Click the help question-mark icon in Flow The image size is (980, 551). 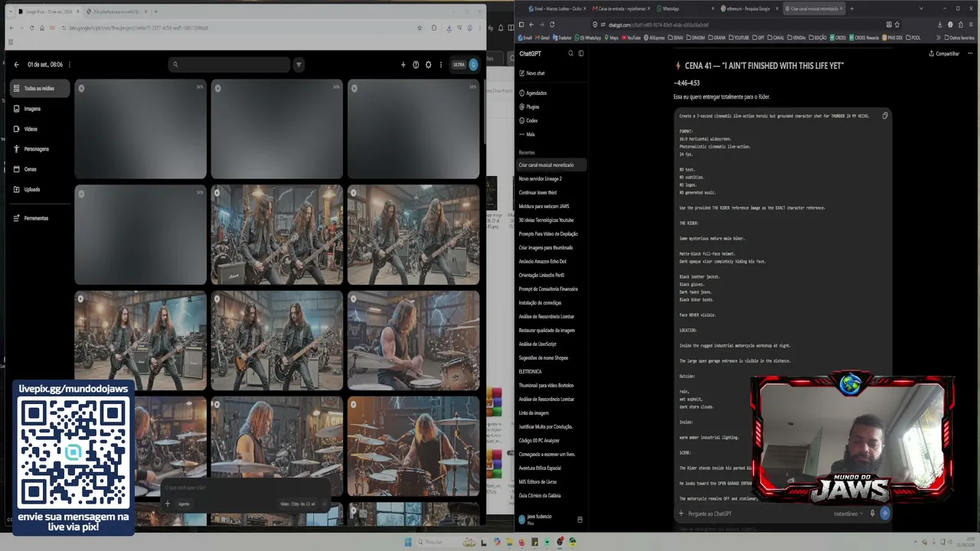coord(416,65)
